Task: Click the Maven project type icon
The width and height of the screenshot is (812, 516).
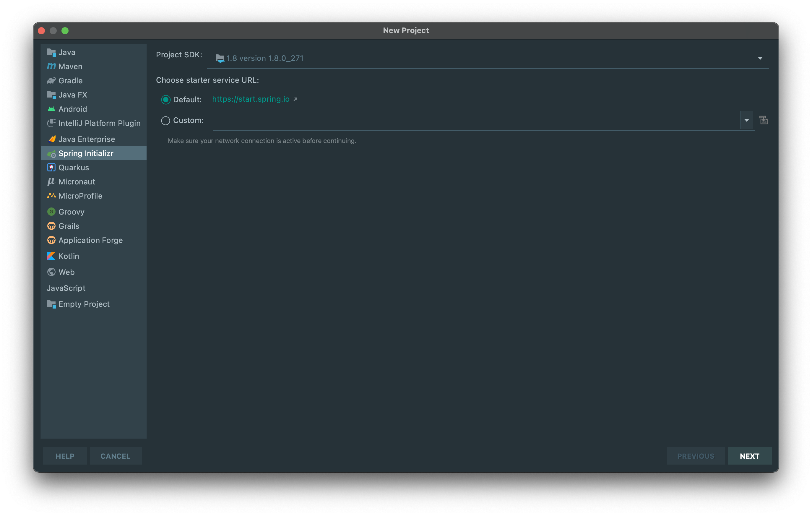Action: (51, 66)
